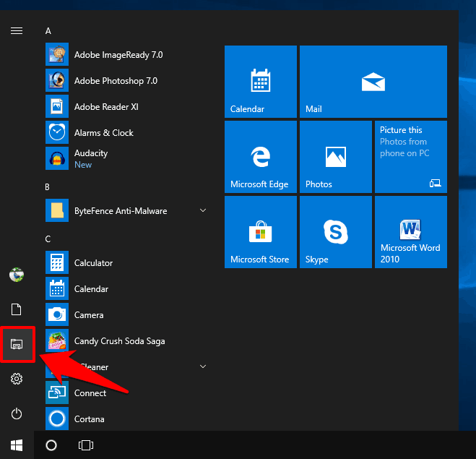The width and height of the screenshot is (476, 459).
Task: Open the Documents icon in sidebar
Action: coord(17,309)
